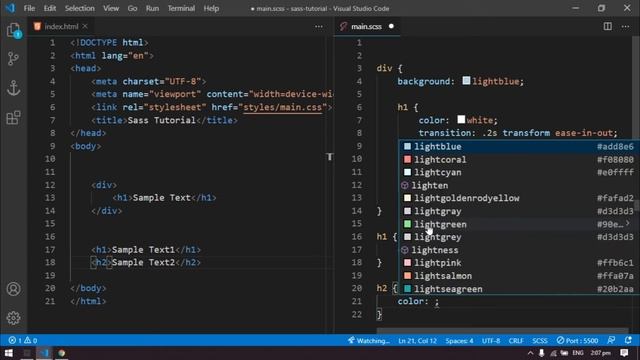Click the 2:07 pm taskbar clock
Viewport: 640px width, 360px height.
(600, 353)
